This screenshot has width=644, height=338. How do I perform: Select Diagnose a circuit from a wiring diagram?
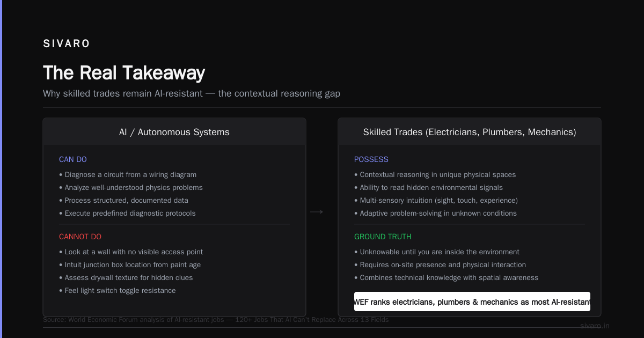point(128,174)
